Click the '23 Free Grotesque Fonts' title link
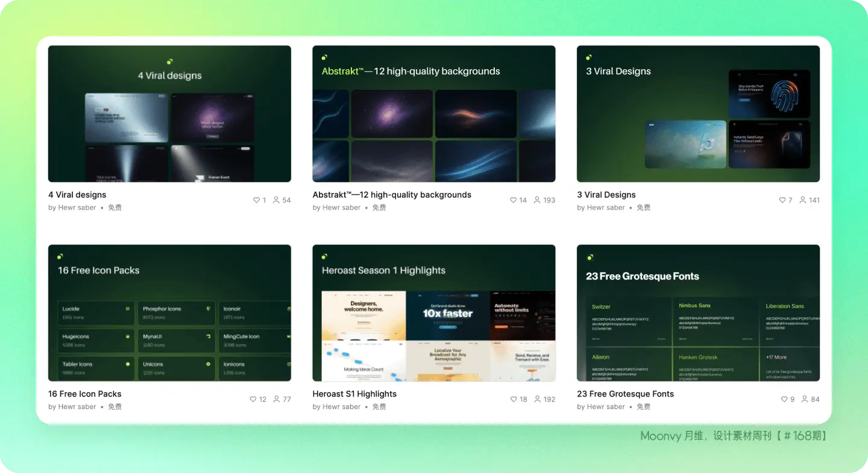The height and width of the screenshot is (473, 868). (x=625, y=394)
